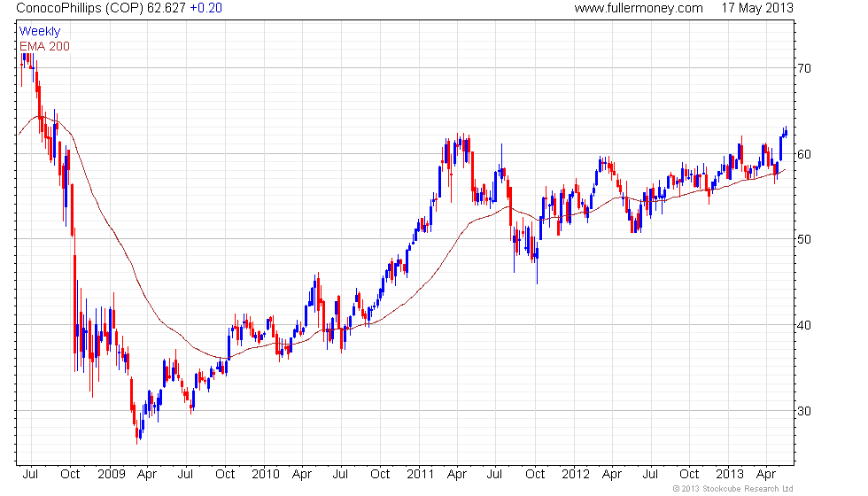Click the Apr label between 2012 and 2013
The image size is (868, 496).
(612, 475)
